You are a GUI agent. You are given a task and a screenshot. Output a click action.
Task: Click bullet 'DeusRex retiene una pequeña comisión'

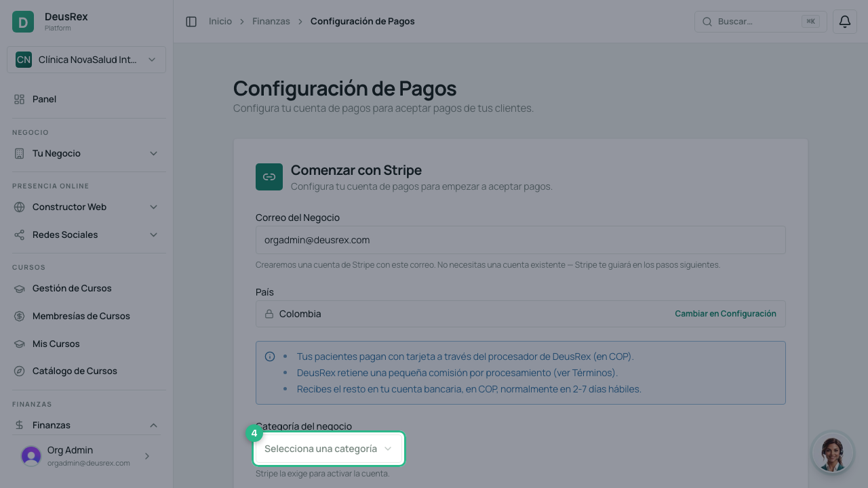(457, 373)
